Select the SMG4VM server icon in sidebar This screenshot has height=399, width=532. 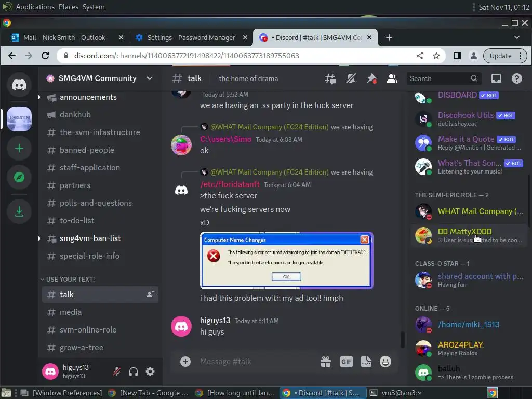(x=19, y=119)
